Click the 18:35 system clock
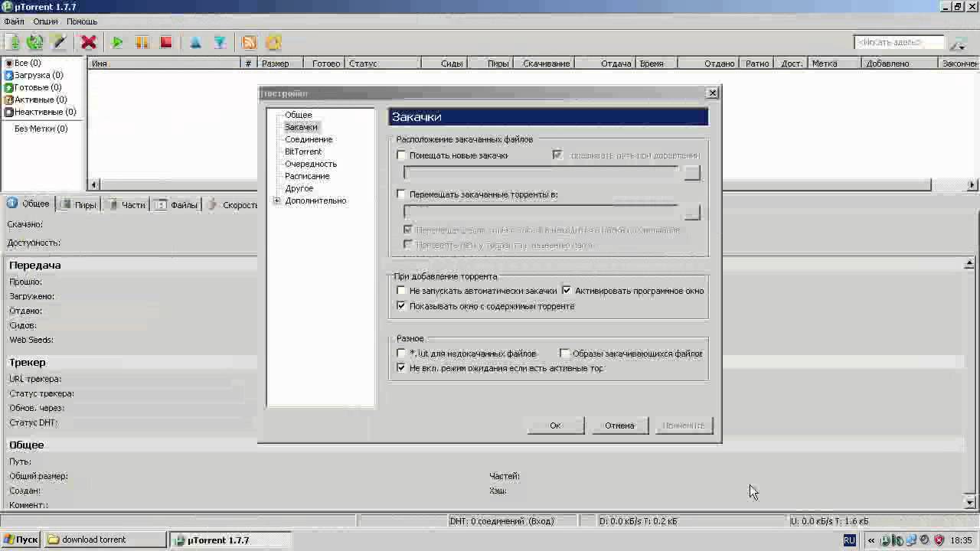980x551 pixels. tap(961, 540)
